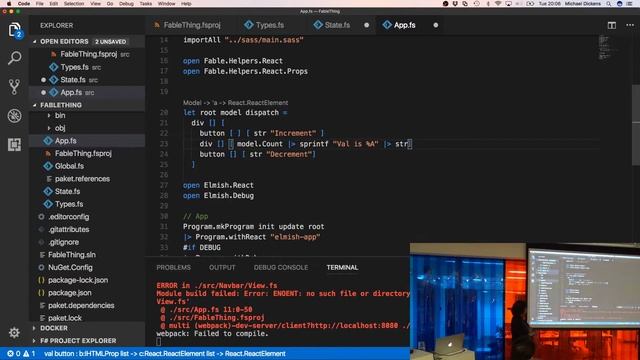Click the "2 UNSAVED" badge in Open Editors
This screenshot has height=360, width=640.
(x=111, y=42)
